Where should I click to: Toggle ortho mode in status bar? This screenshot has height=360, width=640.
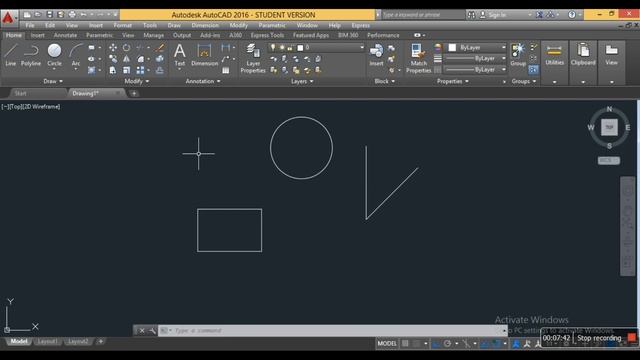pyautogui.click(x=436, y=344)
